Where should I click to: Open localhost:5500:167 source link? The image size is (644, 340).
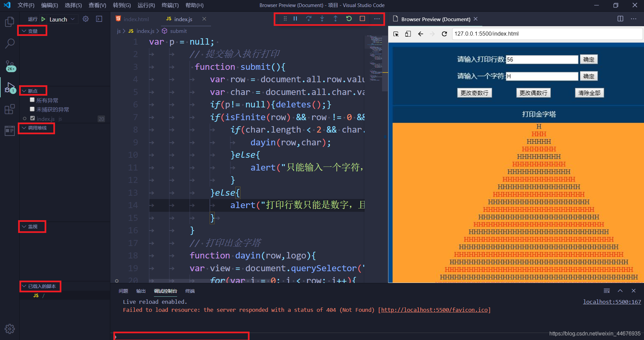[612, 302]
